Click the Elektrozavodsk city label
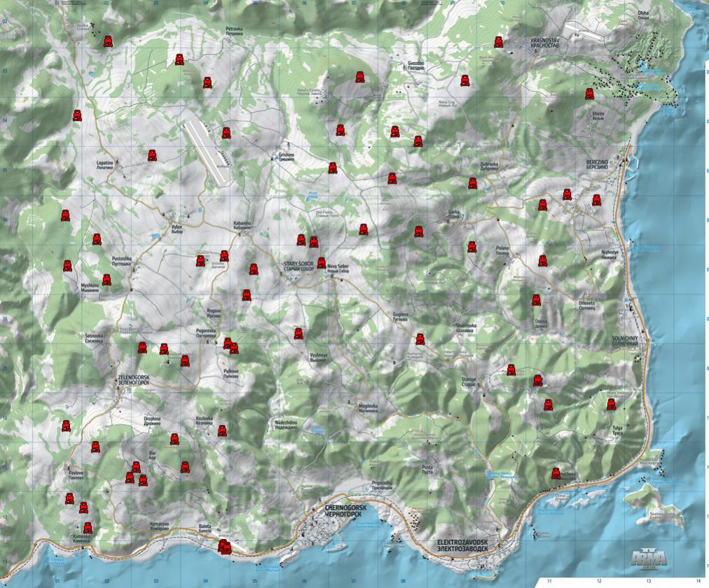Image resolution: width=709 pixels, height=588 pixels. 462,546
